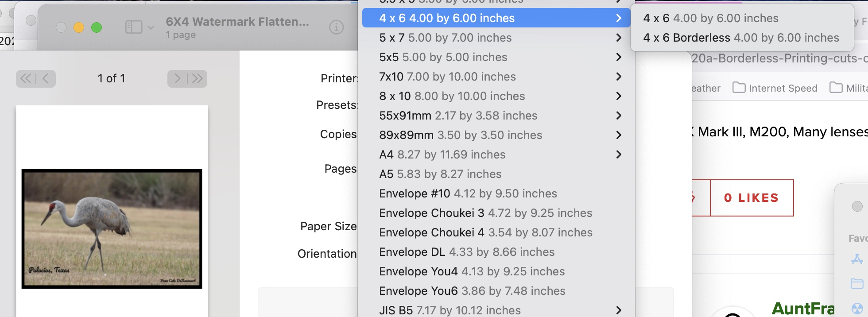Open the sidebar view options chevron
The height and width of the screenshot is (317, 868).
(x=151, y=27)
